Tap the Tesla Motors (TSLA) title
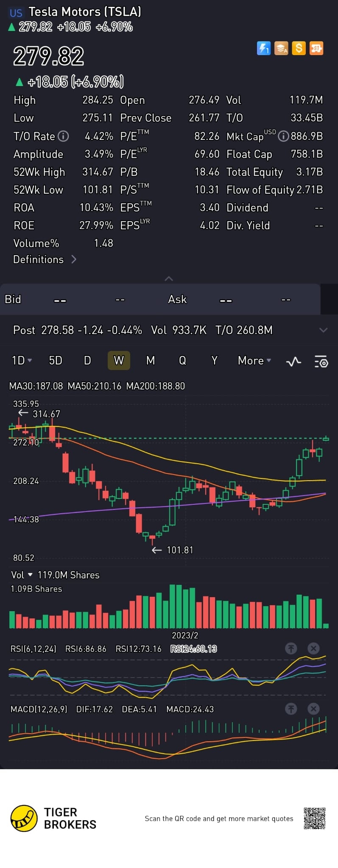The height and width of the screenshot is (868, 338). pyautogui.click(x=85, y=11)
